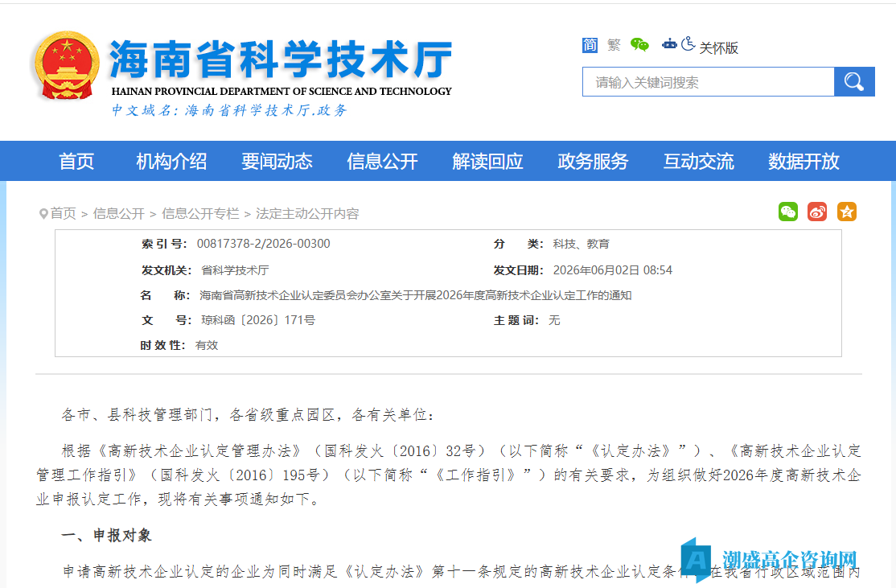The image size is (896, 588).
Task: Click the Chinese domain name line 中文域名
Action: 229,110
